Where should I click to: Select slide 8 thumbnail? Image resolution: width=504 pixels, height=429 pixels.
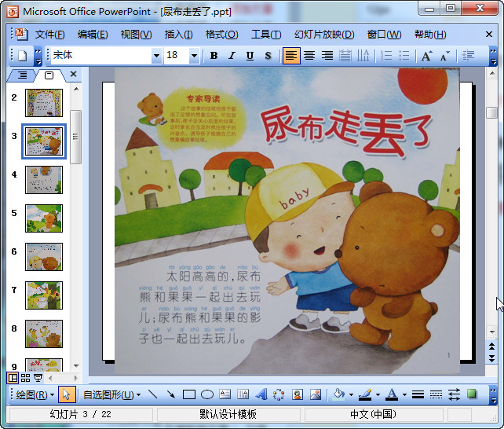pos(44,334)
